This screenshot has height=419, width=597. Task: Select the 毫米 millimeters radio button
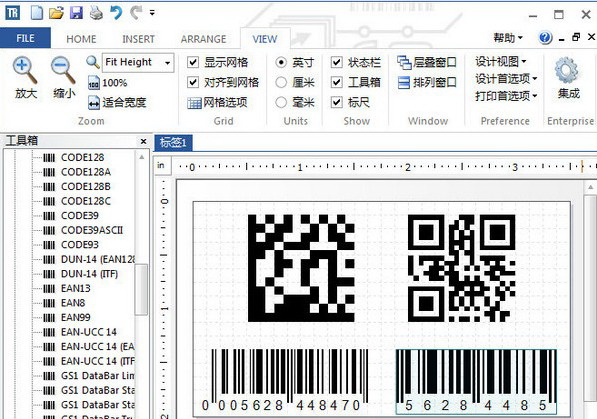point(281,102)
